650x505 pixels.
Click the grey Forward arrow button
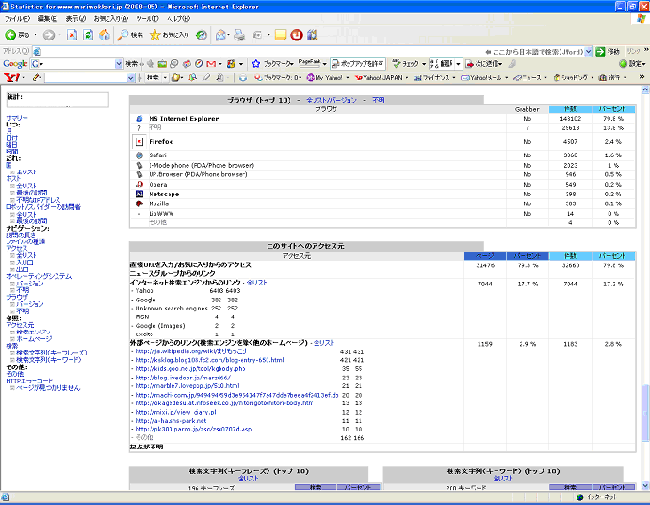[49, 35]
